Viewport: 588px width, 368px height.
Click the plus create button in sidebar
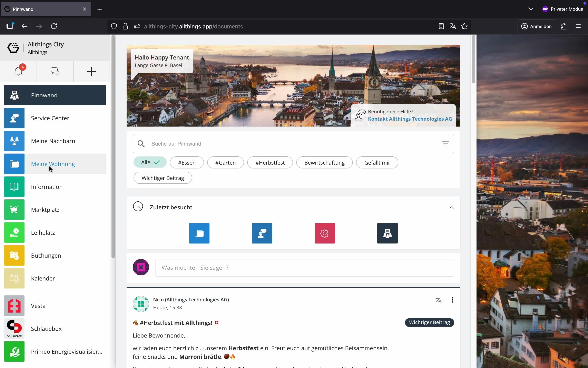91,72
